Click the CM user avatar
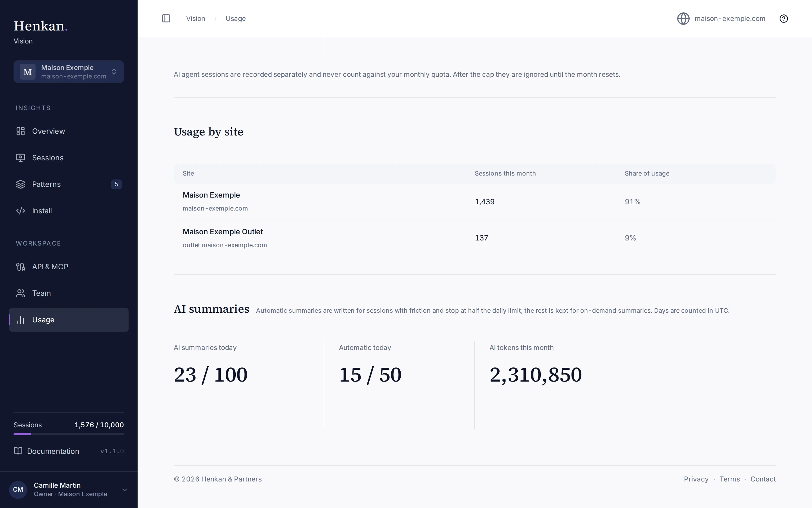This screenshot has width=812, height=508. tap(18, 490)
